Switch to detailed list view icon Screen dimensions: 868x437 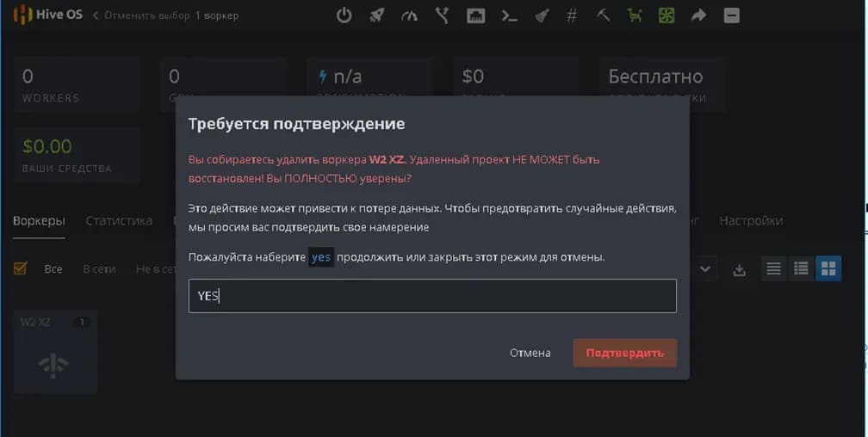[801, 269]
